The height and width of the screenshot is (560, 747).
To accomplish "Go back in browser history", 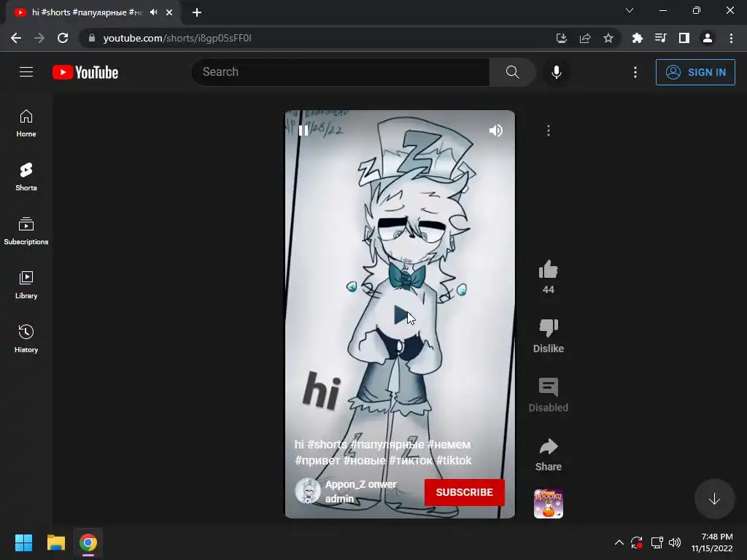I will (16, 38).
